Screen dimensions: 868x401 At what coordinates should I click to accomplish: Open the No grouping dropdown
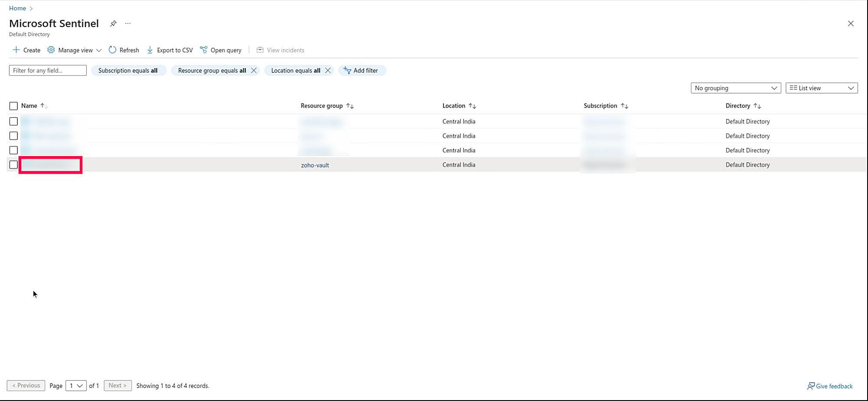tap(736, 88)
